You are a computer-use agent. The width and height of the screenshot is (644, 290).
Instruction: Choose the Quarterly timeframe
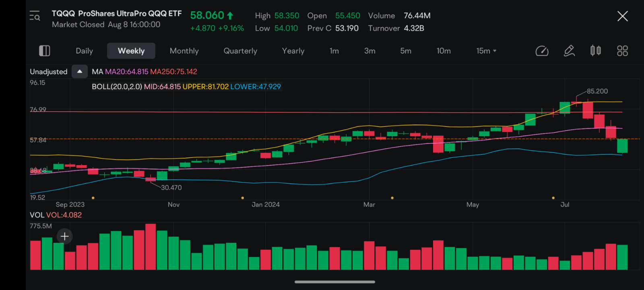240,51
